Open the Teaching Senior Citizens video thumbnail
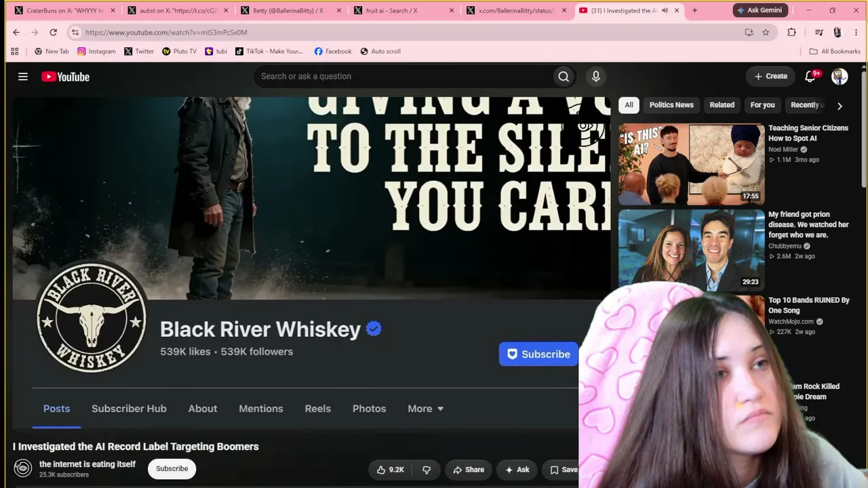Viewport: 868px width, 488px height. pyautogui.click(x=691, y=164)
